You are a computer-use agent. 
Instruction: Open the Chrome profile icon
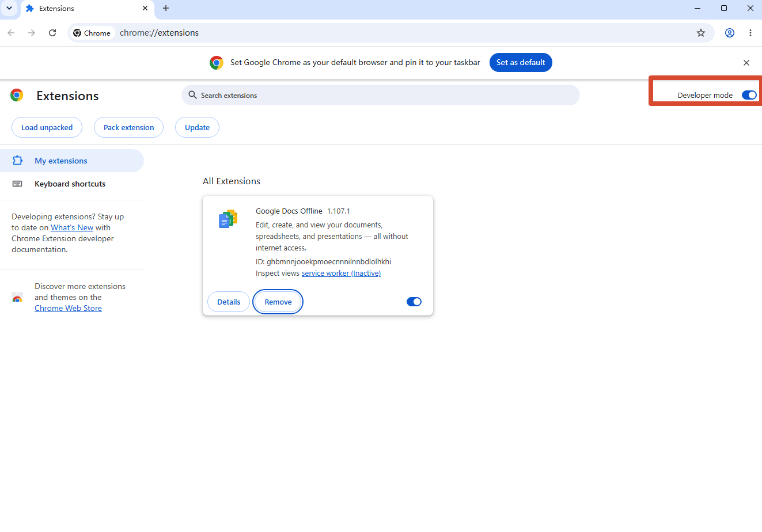pos(730,33)
